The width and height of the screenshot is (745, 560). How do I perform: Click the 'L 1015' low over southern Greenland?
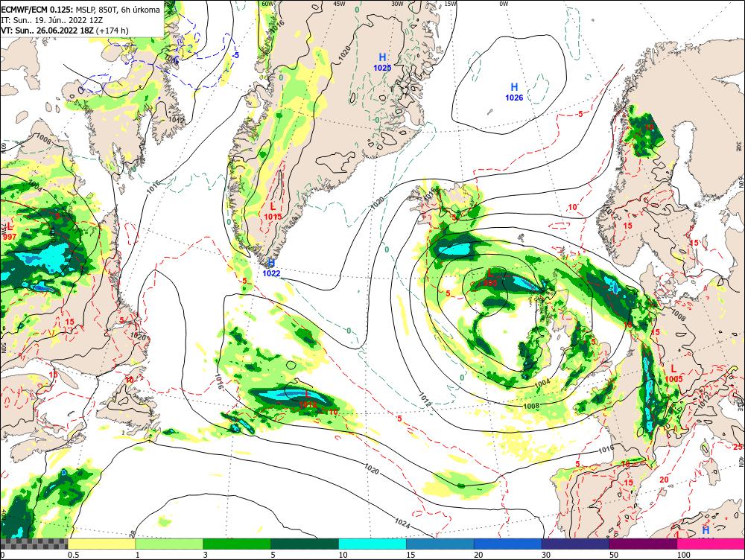(x=273, y=211)
